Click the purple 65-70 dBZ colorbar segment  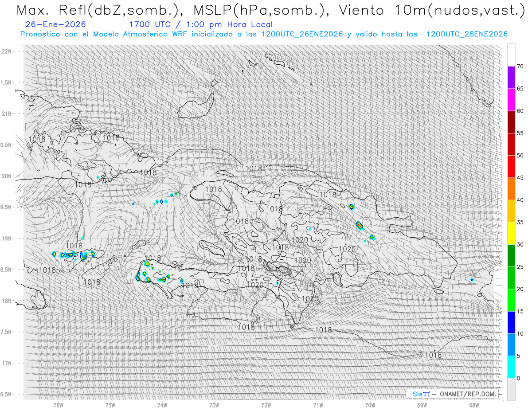point(511,77)
